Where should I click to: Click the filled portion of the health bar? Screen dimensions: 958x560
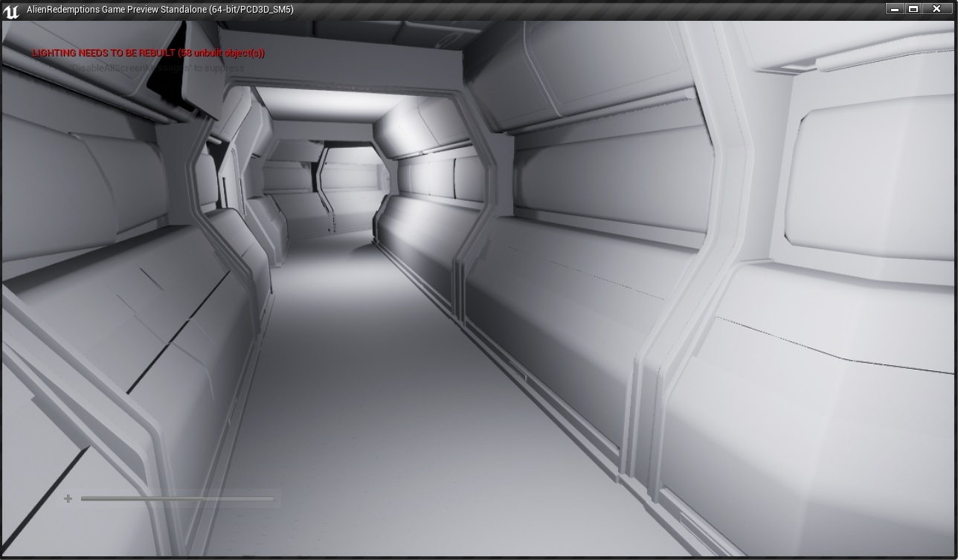pos(149,498)
